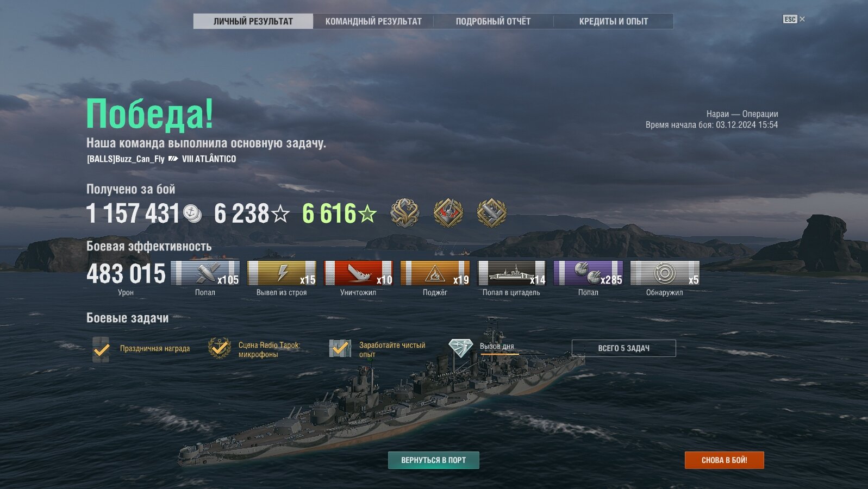Open the ПОДРОБНЫЙ ОТЧЁТ tab
Screen dimensions: 868x489
click(493, 21)
